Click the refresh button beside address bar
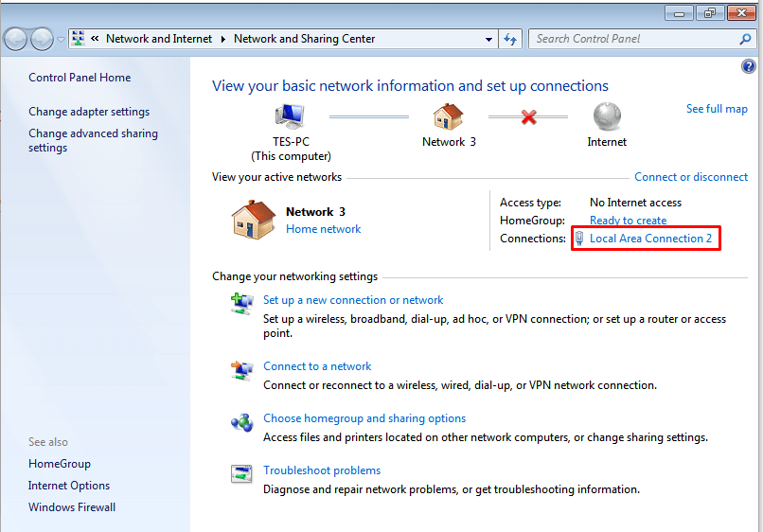The height and width of the screenshot is (532, 763). (x=511, y=39)
